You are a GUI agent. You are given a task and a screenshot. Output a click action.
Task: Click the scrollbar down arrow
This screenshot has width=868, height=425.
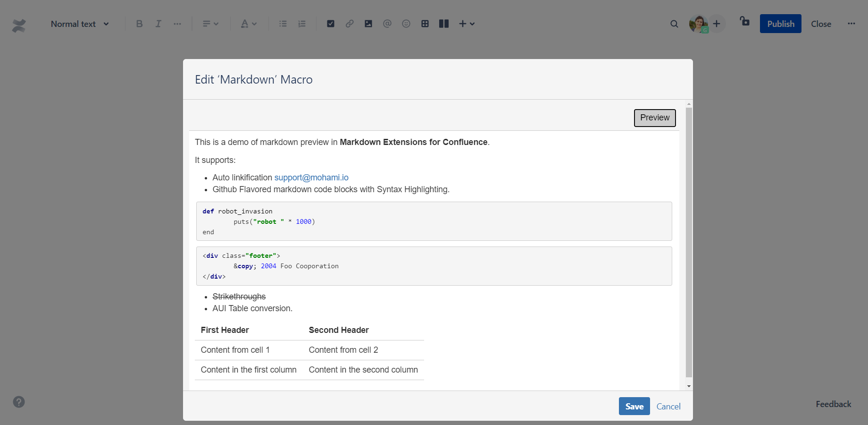click(689, 386)
